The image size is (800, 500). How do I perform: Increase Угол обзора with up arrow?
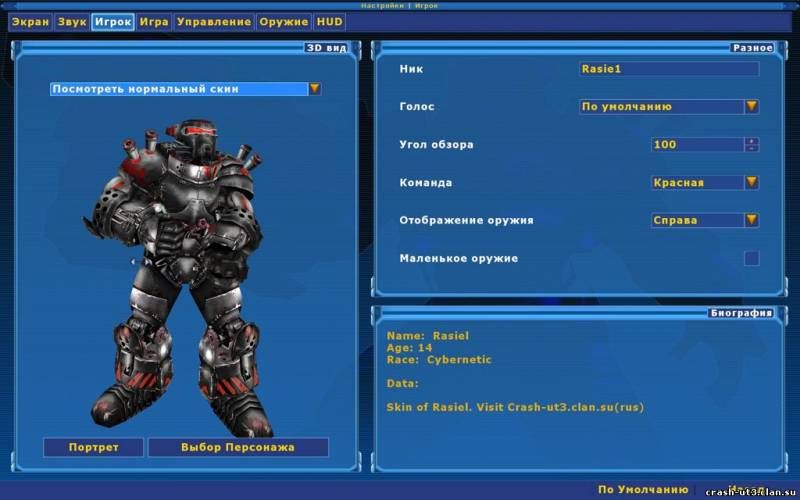point(751,140)
